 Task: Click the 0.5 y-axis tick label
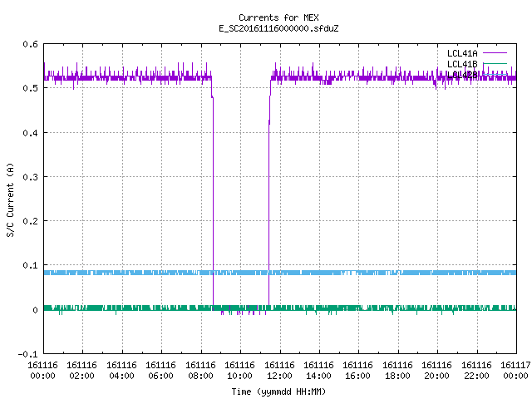pyautogui.click(x=30, y=88)
